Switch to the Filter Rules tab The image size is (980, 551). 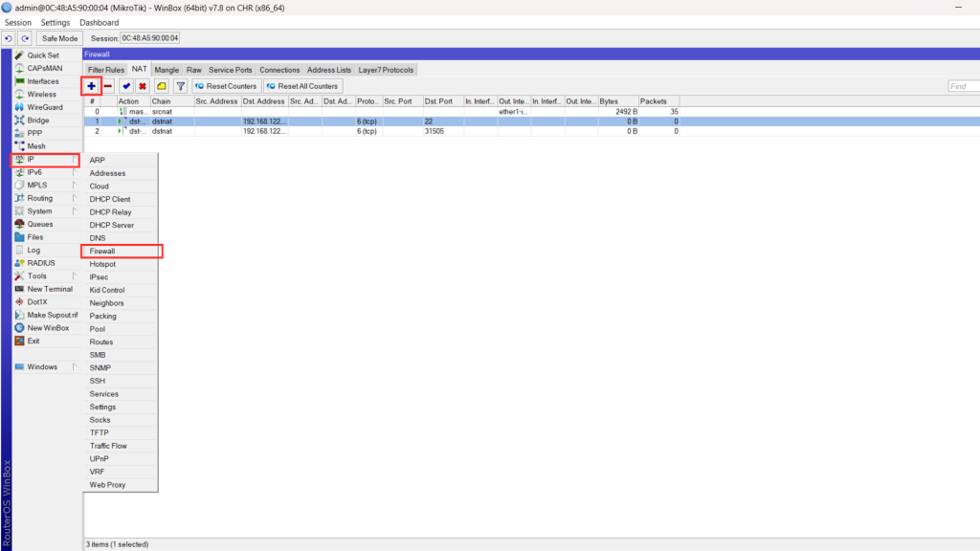106,70
